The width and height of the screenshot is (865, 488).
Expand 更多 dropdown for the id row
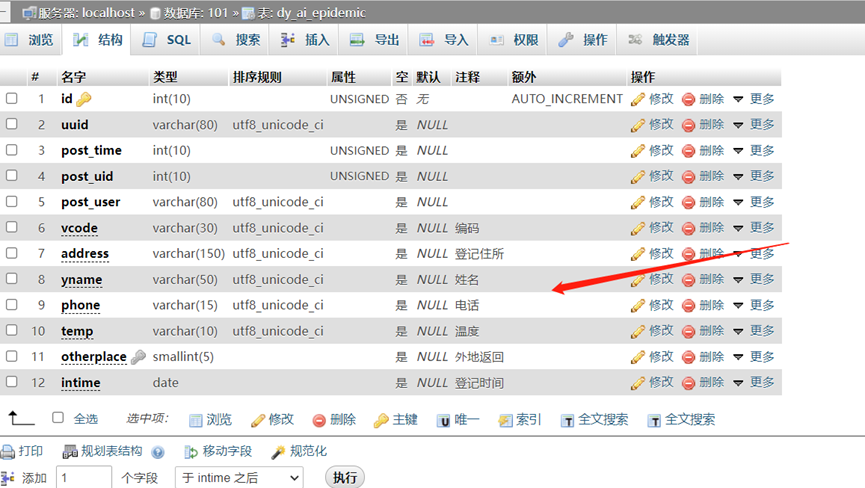click(x=754, y=99)
